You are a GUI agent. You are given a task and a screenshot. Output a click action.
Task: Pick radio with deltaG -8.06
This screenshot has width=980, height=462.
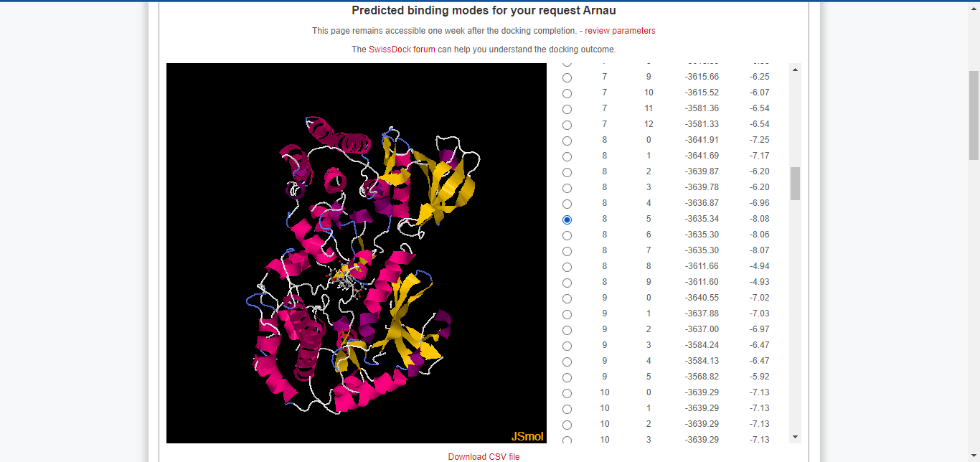coord(567,235)
